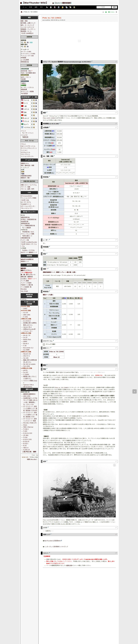Open the ソ連 海 link in the country table
This screenshot has height=644, width=138.
[x=36, y=106]
